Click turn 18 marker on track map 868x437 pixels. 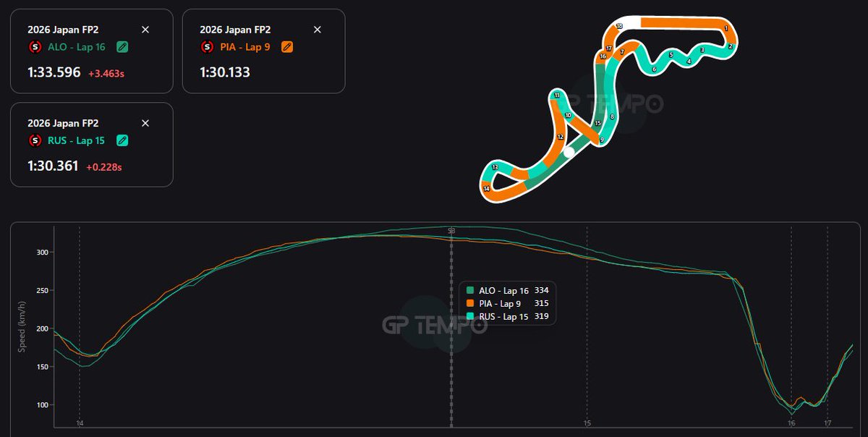pos(619,25)
